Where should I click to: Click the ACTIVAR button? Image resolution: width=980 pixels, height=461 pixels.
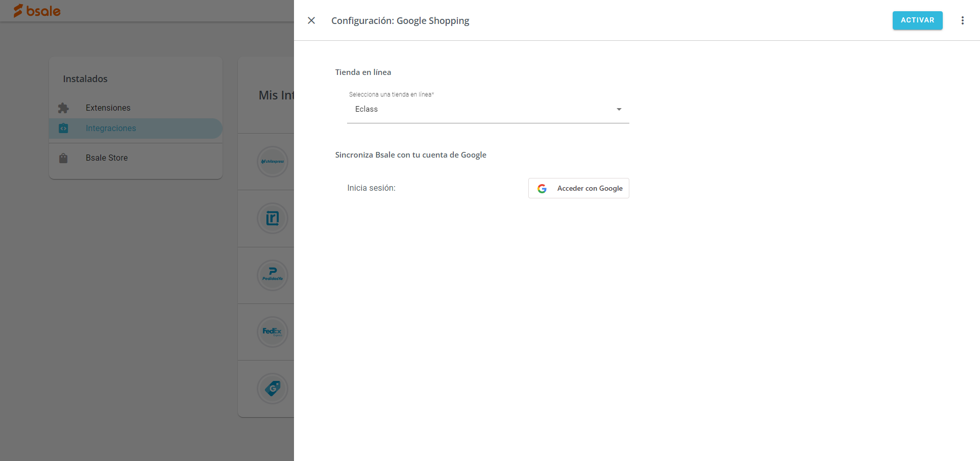pyautogui.click(x=917, y=20)
